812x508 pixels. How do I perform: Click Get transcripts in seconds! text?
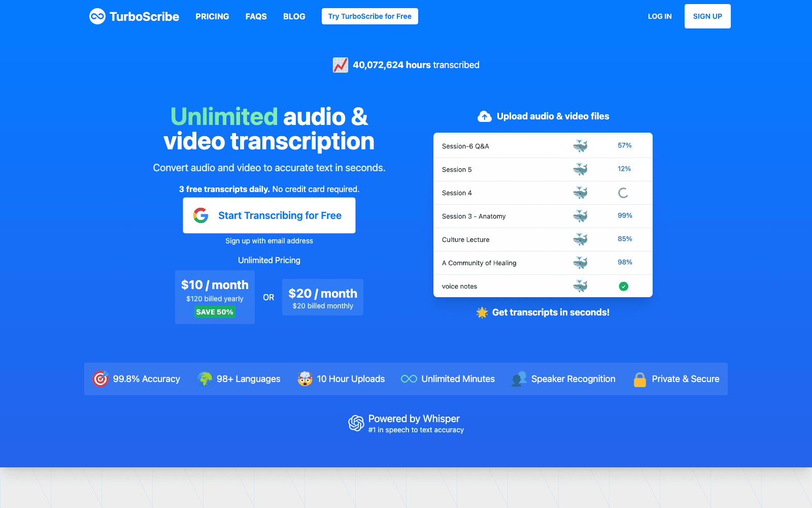551,312
